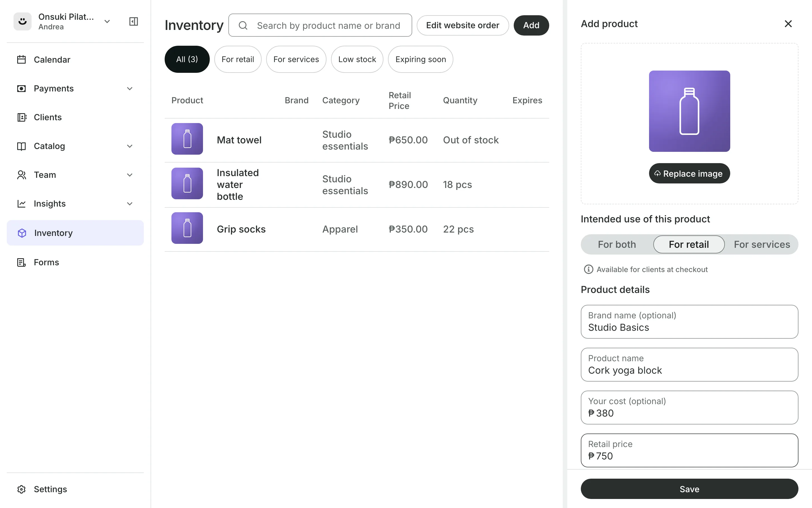
Task: Click the info icon near checkout note
Action: [588, 270]
